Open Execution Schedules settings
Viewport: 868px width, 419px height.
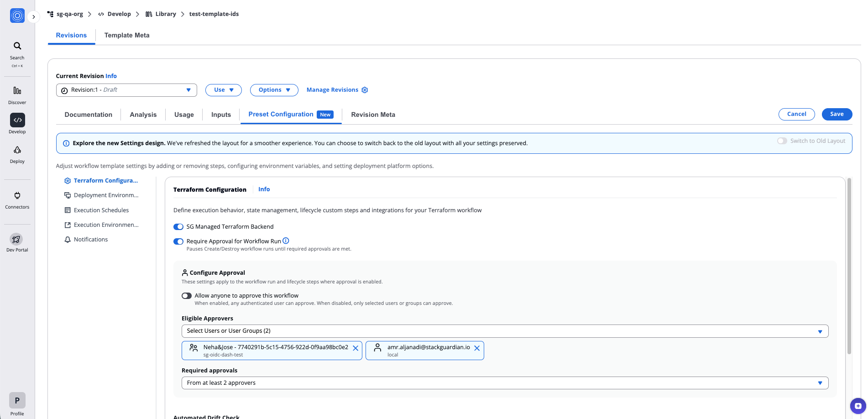101,210
